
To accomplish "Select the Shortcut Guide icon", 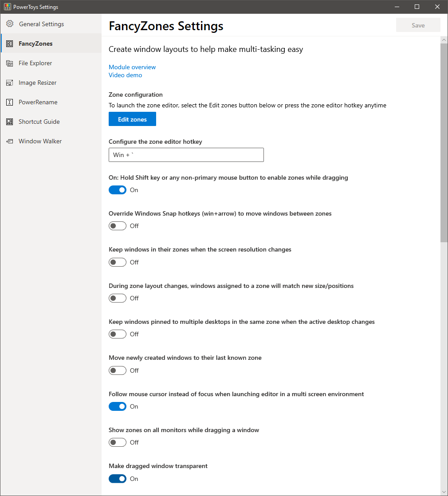I will pos(9,121).
